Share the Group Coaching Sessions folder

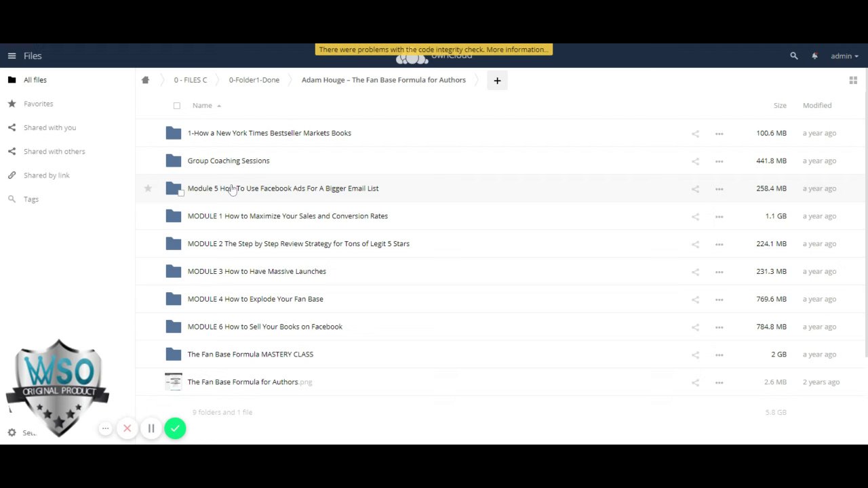click(x=695, y=161)
